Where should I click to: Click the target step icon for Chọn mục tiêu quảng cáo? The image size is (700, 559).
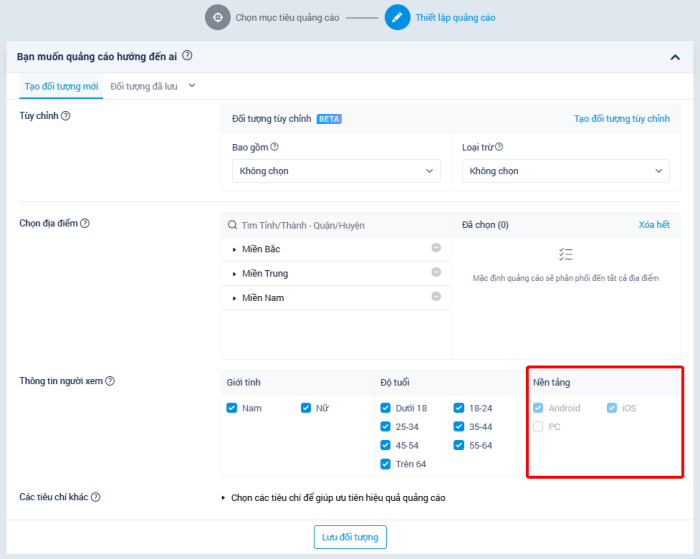[217, 17]
